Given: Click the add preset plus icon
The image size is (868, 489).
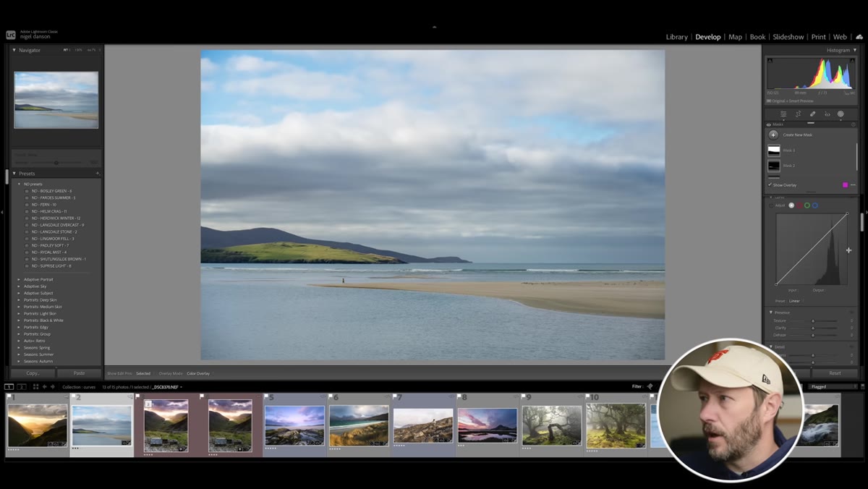Looking at the screenshot, I should 98,174.
